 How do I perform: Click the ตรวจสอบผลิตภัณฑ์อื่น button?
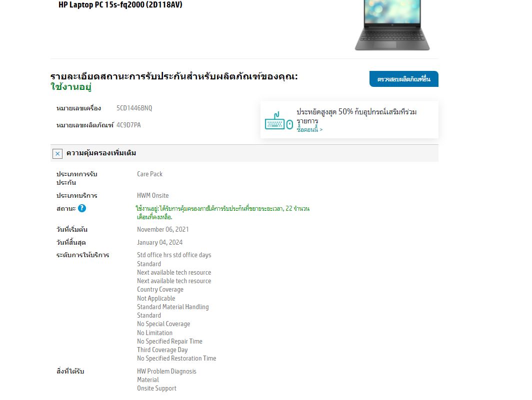[x=404, y=79]
